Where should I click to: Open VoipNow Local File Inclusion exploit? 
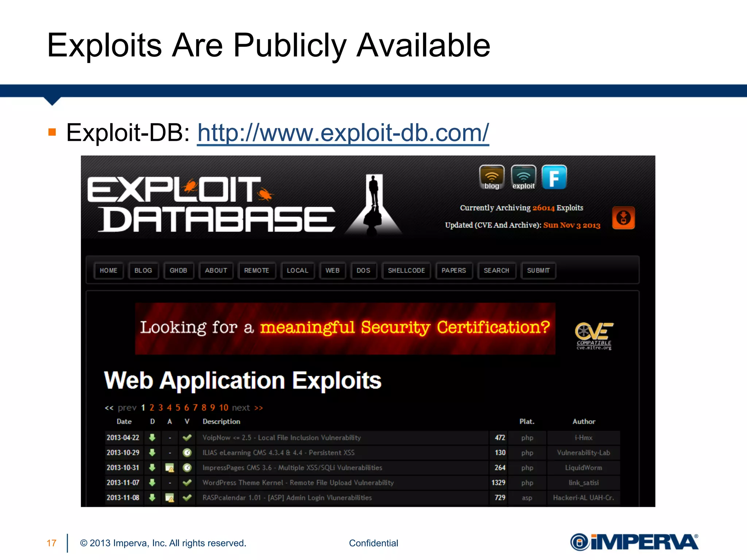click(282, 437)
